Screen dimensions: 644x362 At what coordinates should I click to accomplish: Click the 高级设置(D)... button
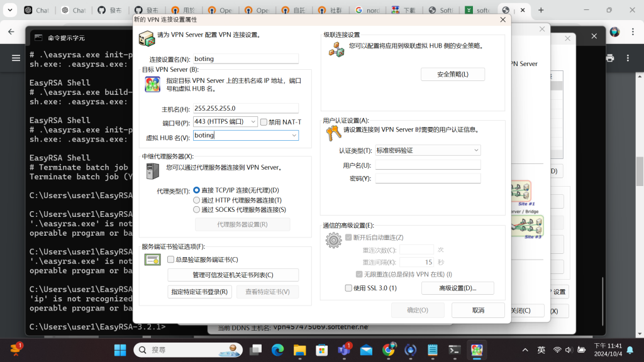coord(458,288)
